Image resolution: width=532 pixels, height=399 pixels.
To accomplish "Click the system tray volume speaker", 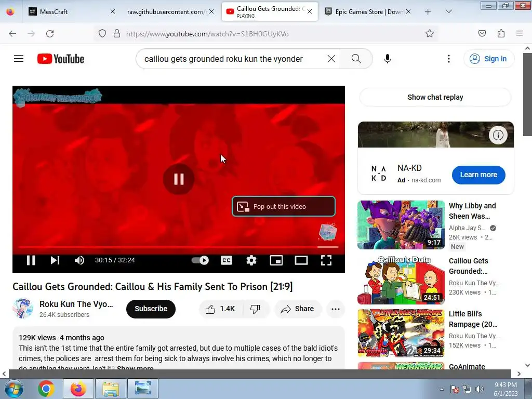I will [x=480, y=389].
